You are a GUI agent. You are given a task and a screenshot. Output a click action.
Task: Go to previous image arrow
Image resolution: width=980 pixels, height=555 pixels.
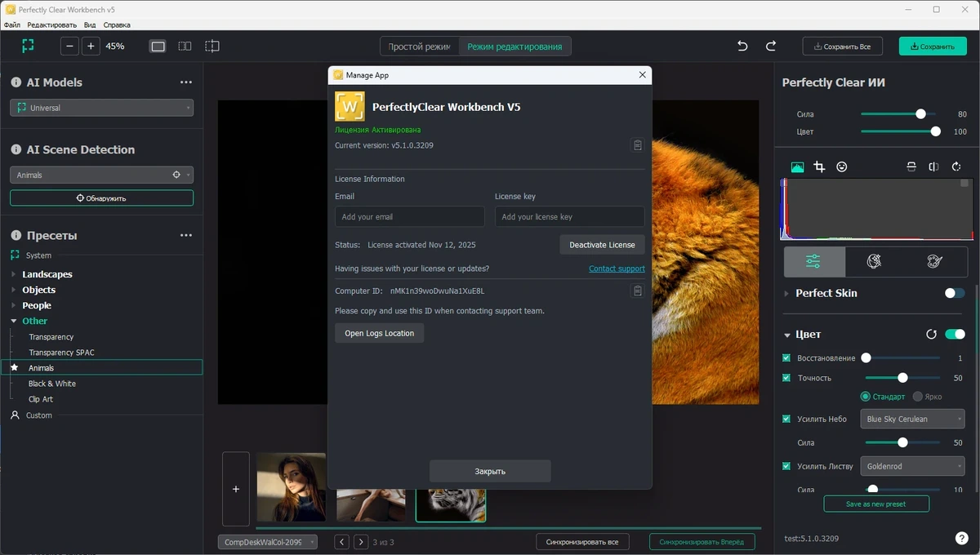(x=342, y=542)
